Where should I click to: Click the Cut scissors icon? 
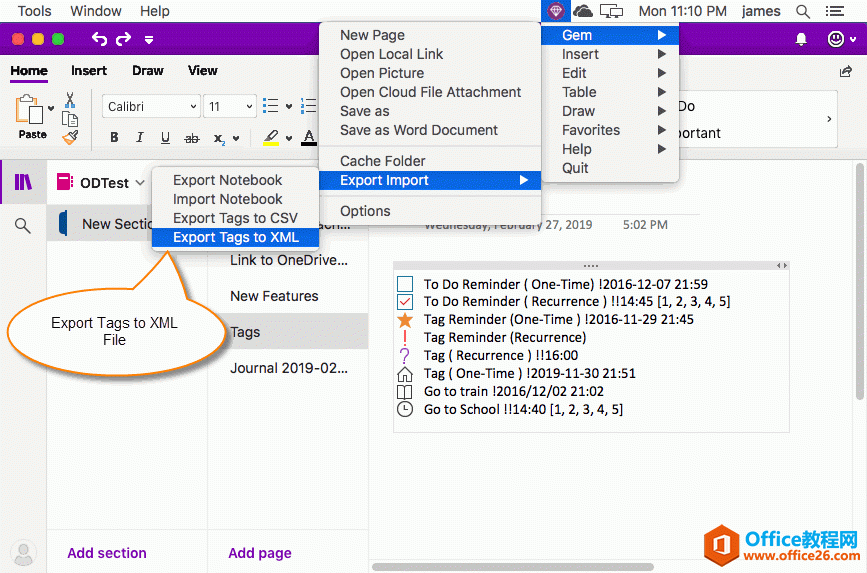point(70,100)
